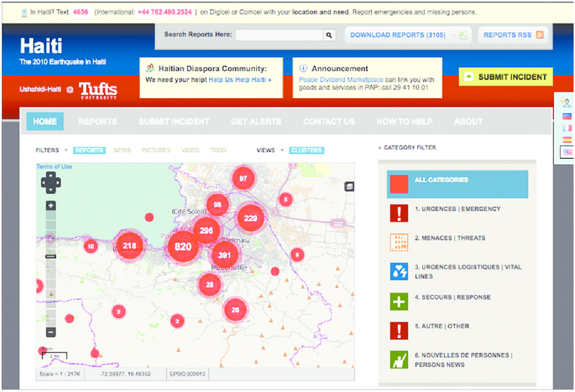Image resolution: width=575 pixels, height=392 pixels.
Task: Toggle the News map filter
Action: (x=122, y=150)
